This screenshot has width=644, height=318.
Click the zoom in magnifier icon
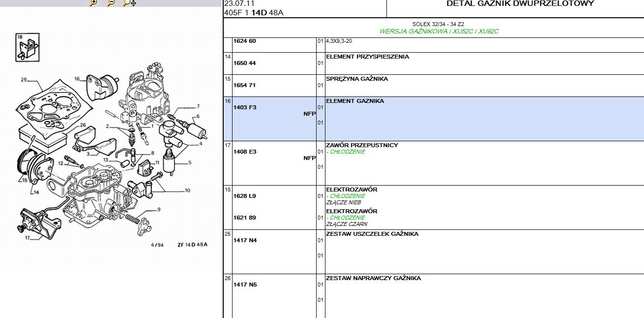tap(93, 3)
